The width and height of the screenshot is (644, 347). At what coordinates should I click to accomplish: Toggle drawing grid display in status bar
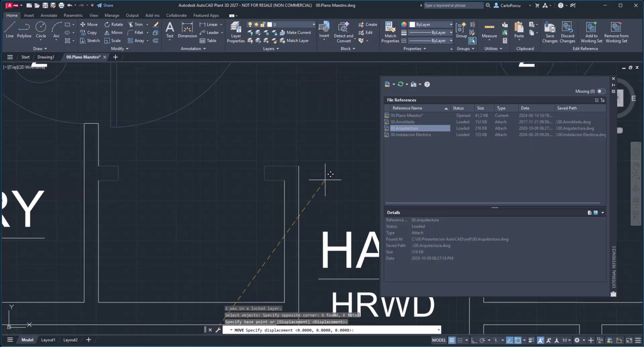pyautogui.click(x=452, y=340)
